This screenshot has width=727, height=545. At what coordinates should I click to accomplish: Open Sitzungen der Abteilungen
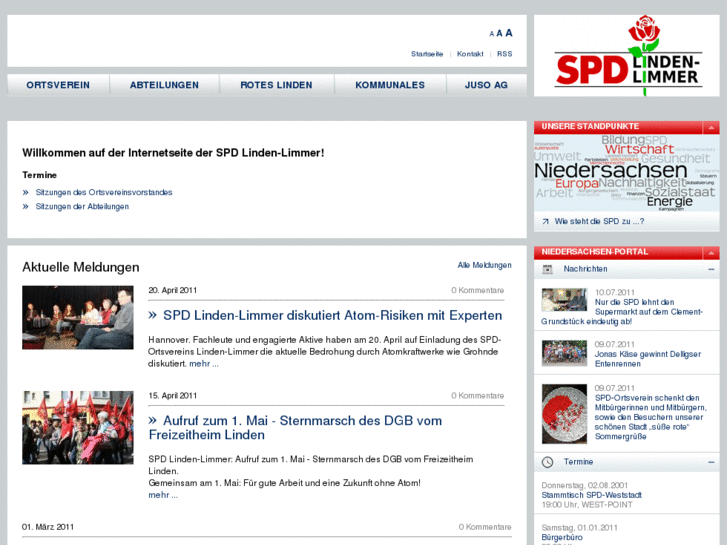(x=82, y=207)
